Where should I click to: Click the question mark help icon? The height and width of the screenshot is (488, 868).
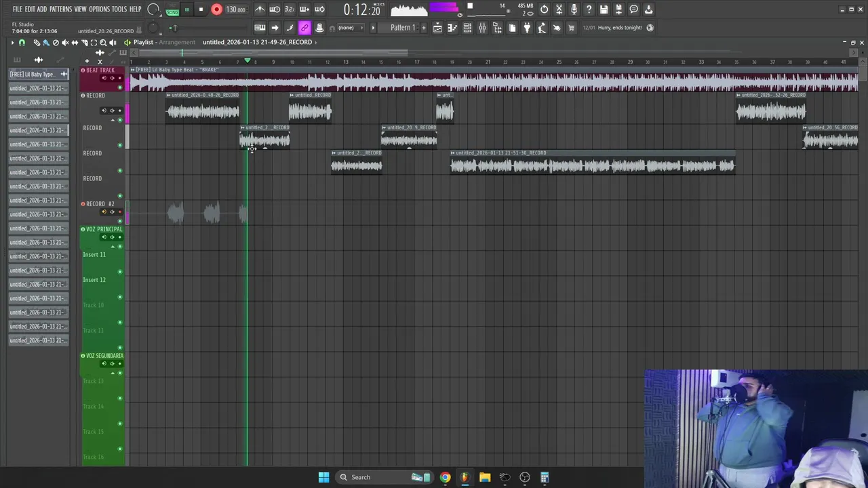click(589, 9)
